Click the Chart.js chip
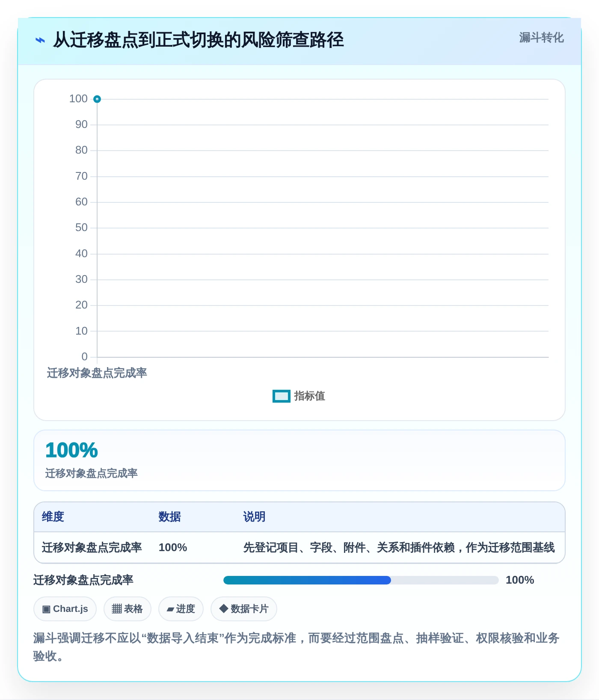The height and width of the screenshot is (700, 599). coord(65,609)
